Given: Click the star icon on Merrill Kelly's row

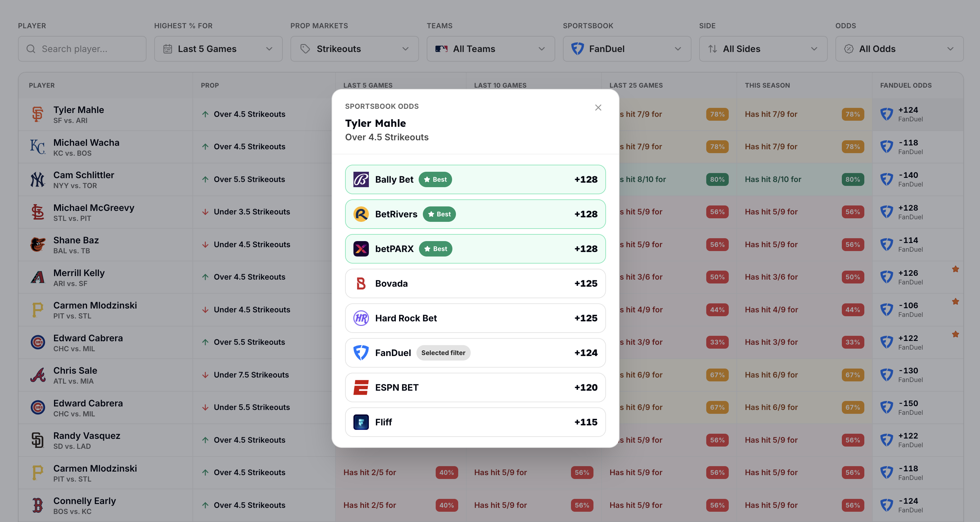Looking at the screenshot, I should [x=955, y=269].
